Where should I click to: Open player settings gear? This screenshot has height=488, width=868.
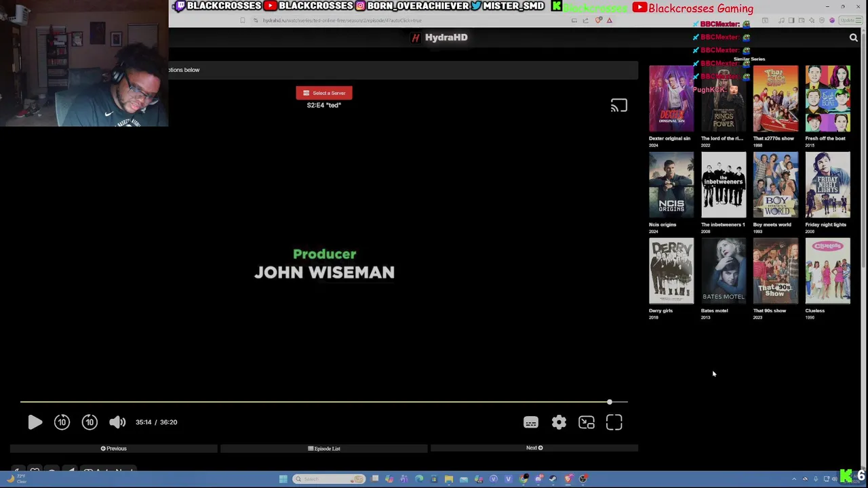pyautogui.click(x=559, y=422)
